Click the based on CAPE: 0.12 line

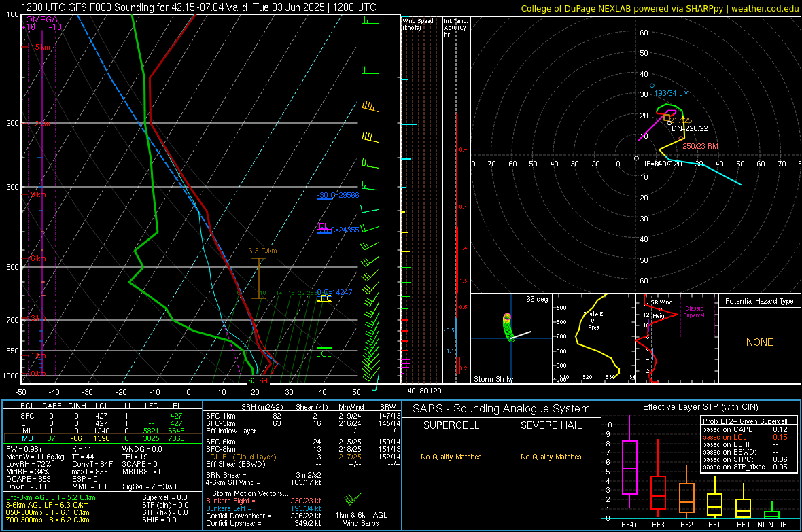point(745,429)
